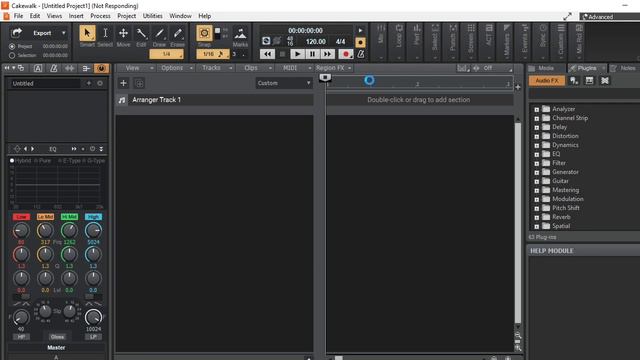Click the Arranger Track music icon
The image size is (640, 360).
pyautogui.click(x=122, y=100)
